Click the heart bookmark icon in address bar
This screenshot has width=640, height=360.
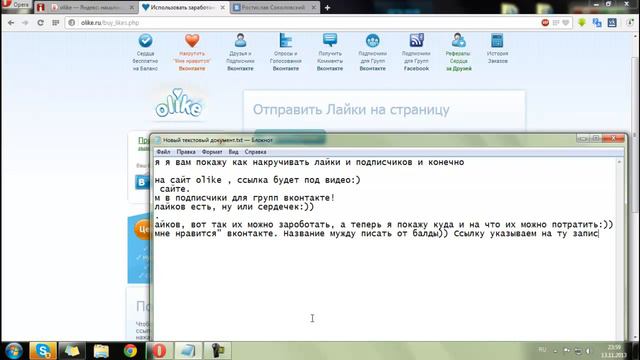[x=565, y=23]
